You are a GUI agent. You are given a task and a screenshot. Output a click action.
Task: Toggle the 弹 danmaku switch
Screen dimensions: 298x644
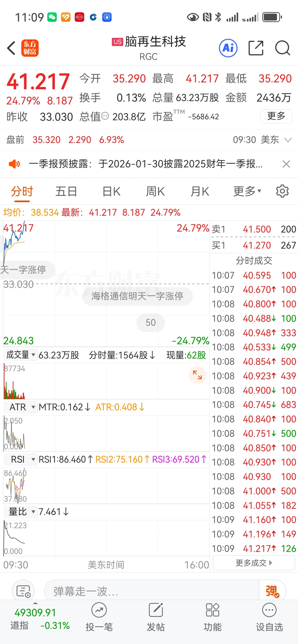click(x=272, y=591)
